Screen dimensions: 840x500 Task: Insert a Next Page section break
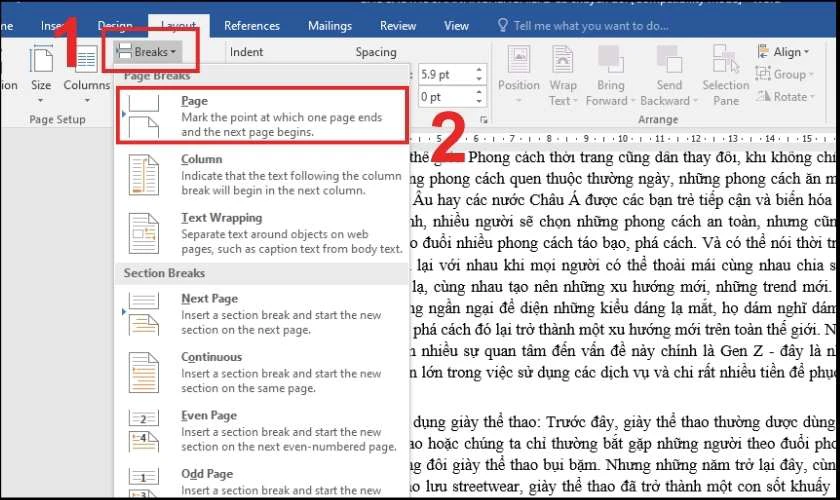[261, 314]
